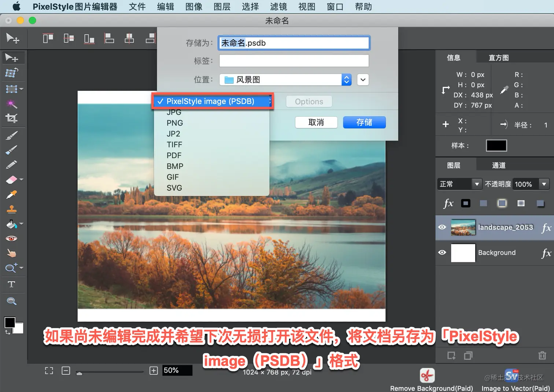Click the Align Left Edges icon
The height and width of the screenshot is (392, 554).
[x=109, y=38]
